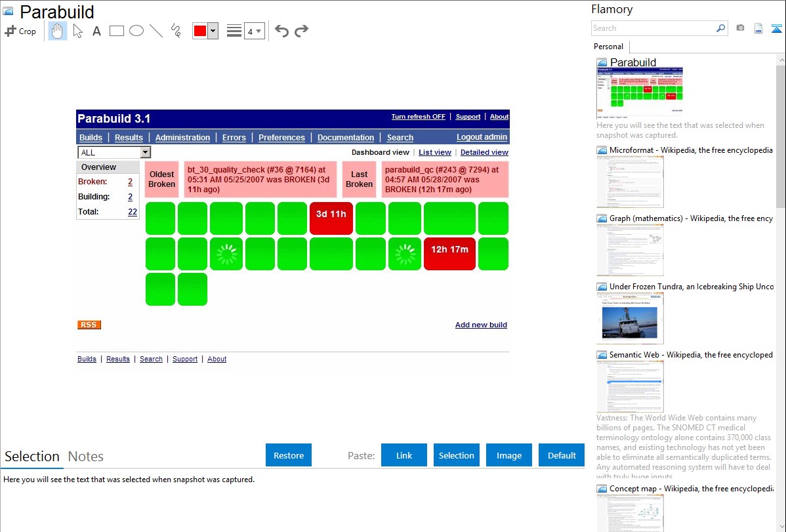The image size is (786, 532).
Task: Click the orange RSS feed icon
Action: pos(89,325)
